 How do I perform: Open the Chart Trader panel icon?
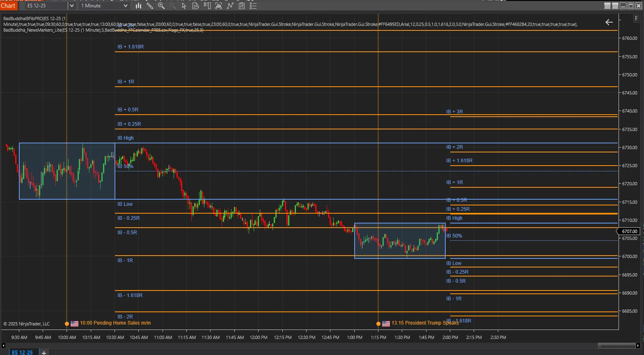[207, 6]
